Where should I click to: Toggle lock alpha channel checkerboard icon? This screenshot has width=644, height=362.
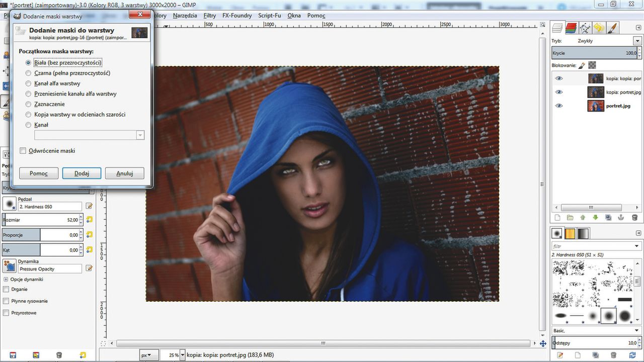tap(592, 65)
